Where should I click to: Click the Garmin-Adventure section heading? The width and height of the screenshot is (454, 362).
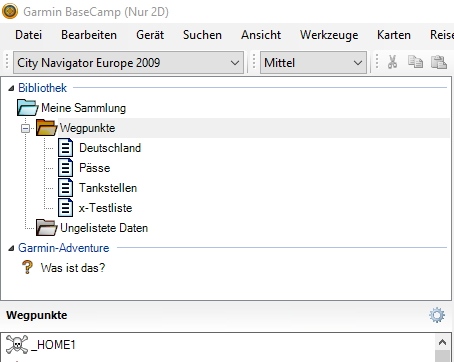[64, 248]
